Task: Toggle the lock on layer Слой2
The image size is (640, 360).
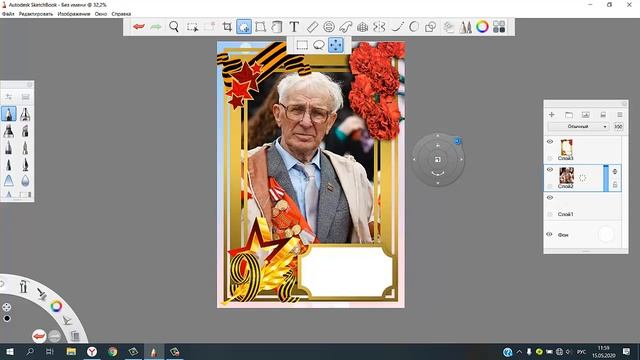Action: click(x=615, y=185)
